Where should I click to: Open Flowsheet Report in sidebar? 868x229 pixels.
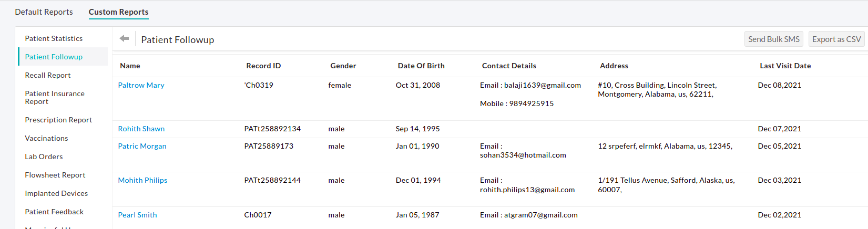pos(55,175)
